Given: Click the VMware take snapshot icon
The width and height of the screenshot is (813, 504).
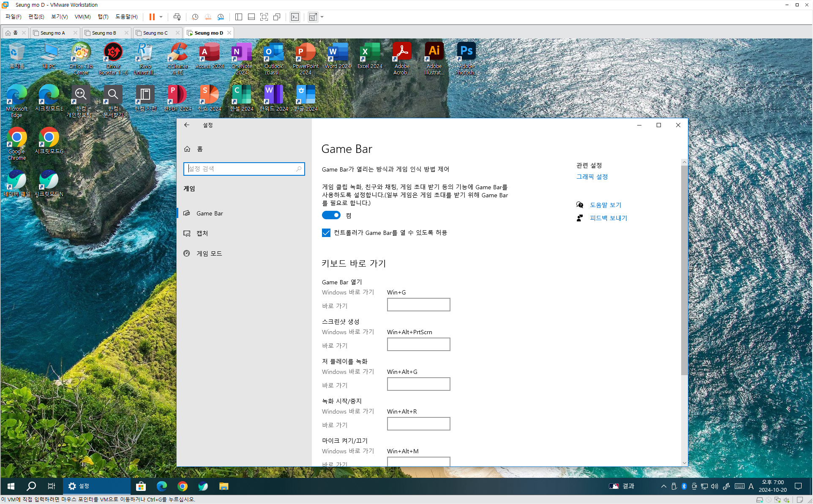Looking at the screenshot, I should point(195,17).
